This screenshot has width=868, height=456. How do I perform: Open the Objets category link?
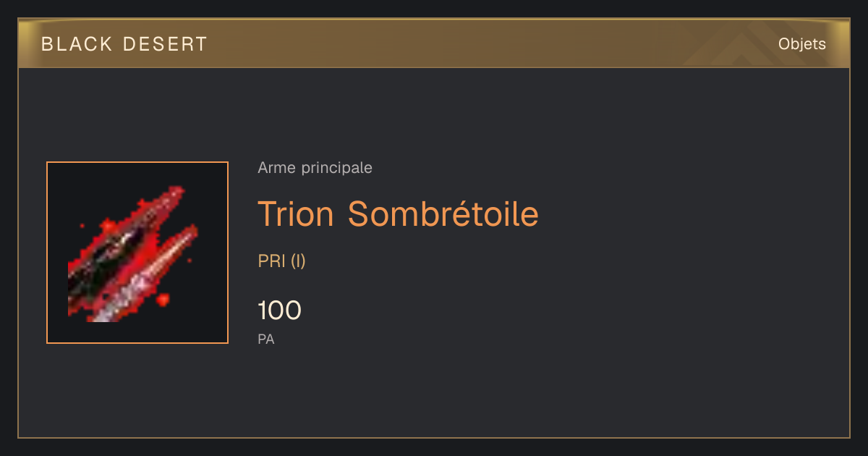802,44
